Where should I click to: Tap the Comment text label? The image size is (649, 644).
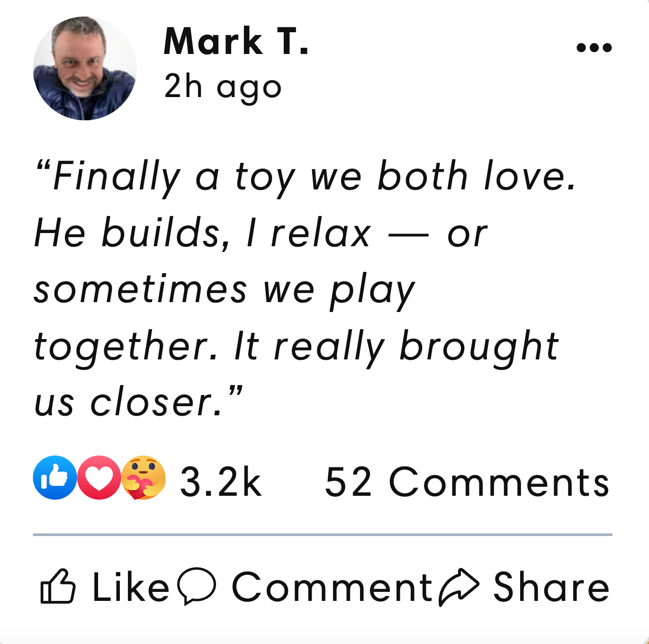click(332, 587)
